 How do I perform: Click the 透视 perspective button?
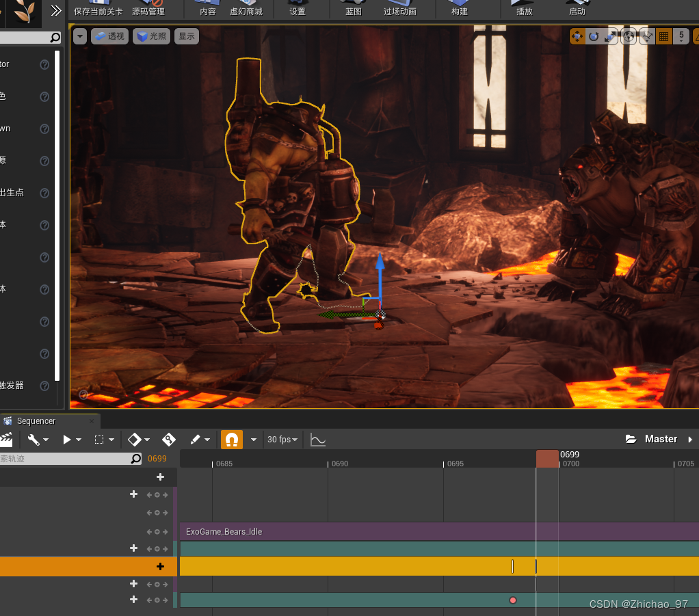[109, 36]
